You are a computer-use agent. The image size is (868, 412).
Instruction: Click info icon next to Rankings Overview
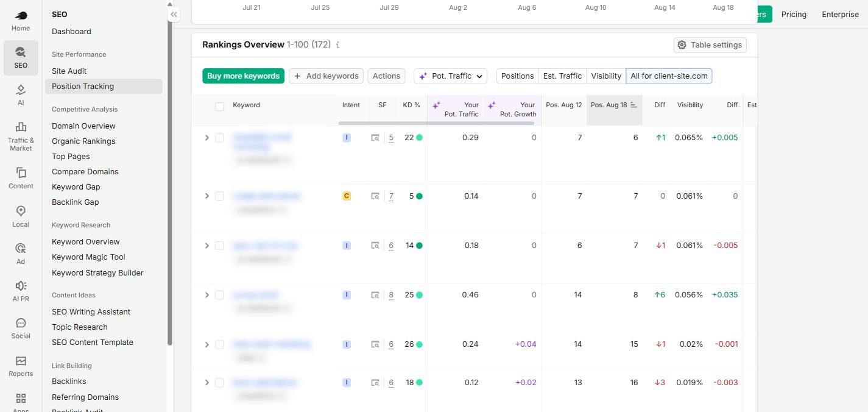(x=337, y=45)
